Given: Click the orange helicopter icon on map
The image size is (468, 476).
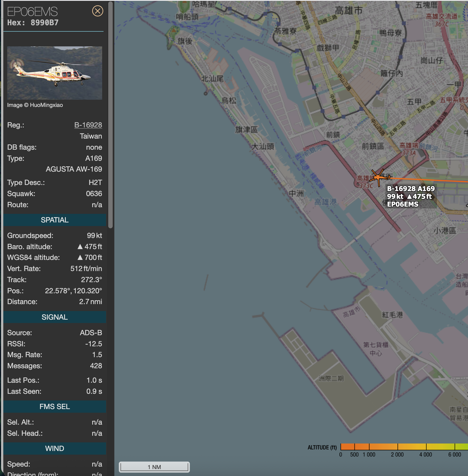Looking at the screenshot, I should 378,177.
